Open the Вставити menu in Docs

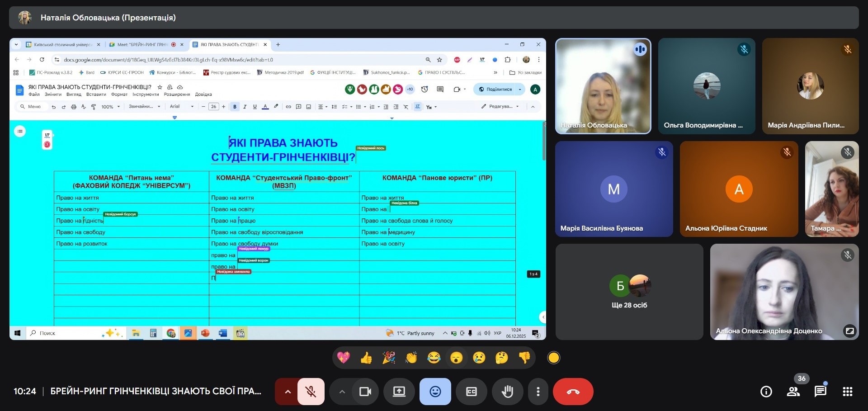pyautogui.click(x=96, y=94)
